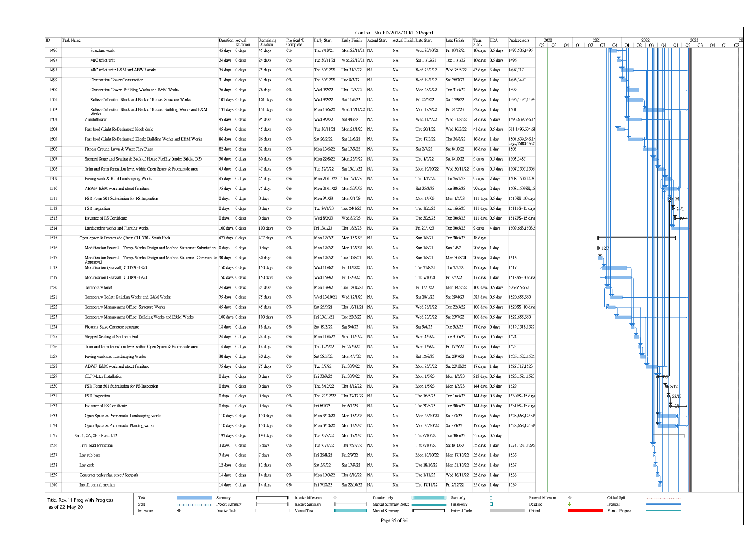Click the blue Task bar in the legend
This screenshot has width=756, height=534.
click(194, 498)
